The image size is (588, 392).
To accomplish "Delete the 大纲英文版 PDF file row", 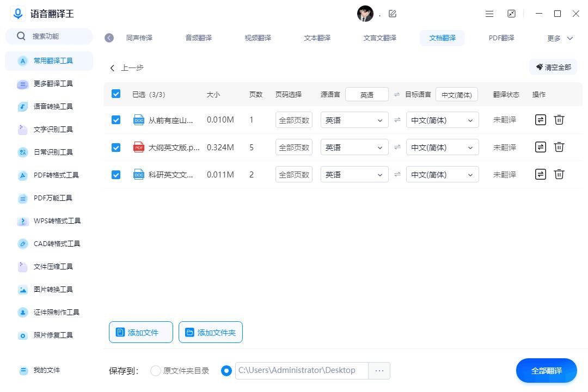I will point(559,147).
